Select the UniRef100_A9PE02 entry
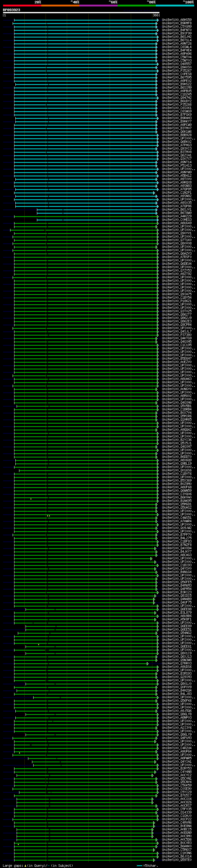 click(x=177, y=81)
